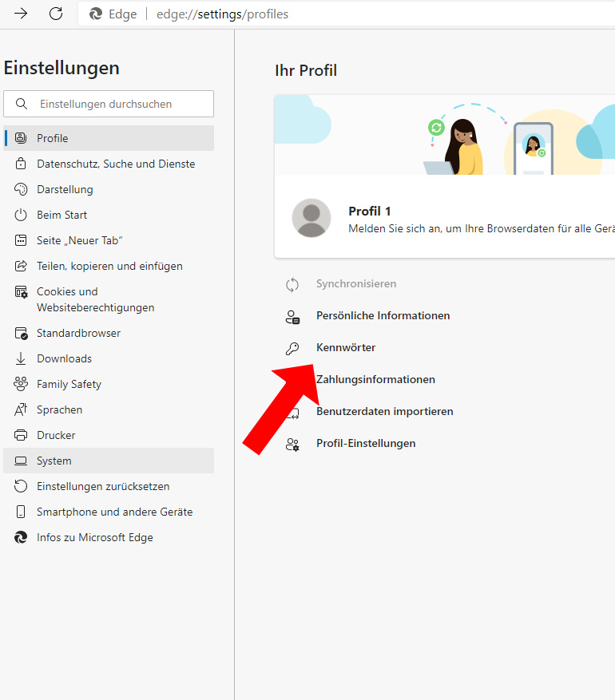Click the forward navigation arrow
The width and height of the screenshot is (615, 700).
21,14
